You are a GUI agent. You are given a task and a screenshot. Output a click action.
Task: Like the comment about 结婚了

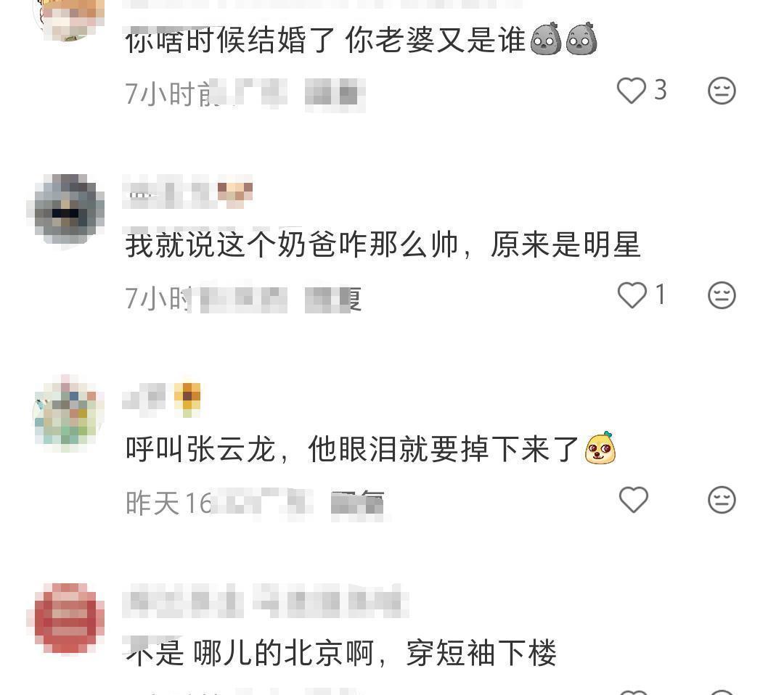pyautogui.click(x=632, y=91)
